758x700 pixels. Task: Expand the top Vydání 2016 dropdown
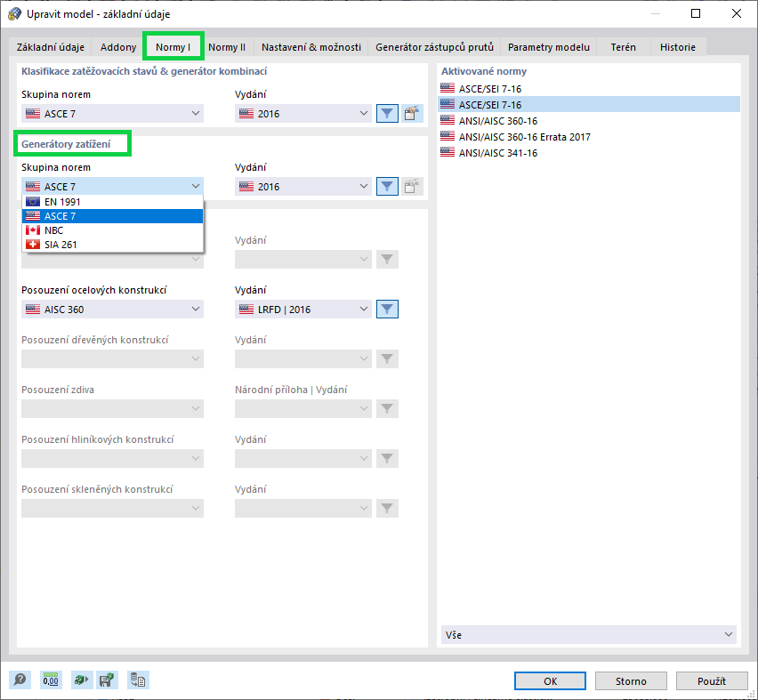point(303,114)
